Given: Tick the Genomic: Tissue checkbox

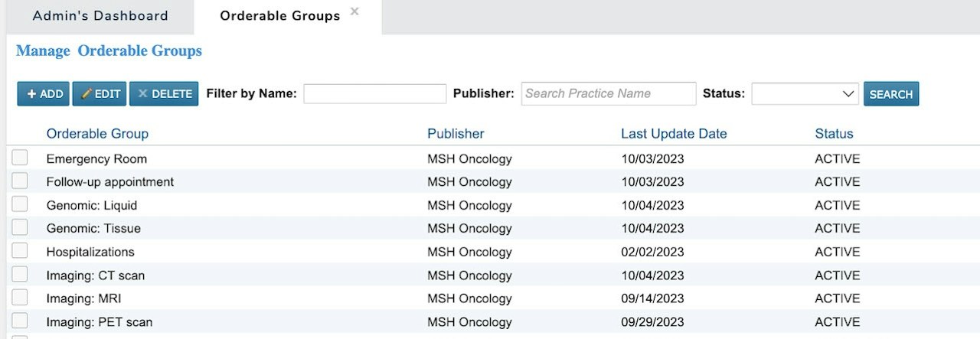Looking at the screenshot, I should click(20, 227).
